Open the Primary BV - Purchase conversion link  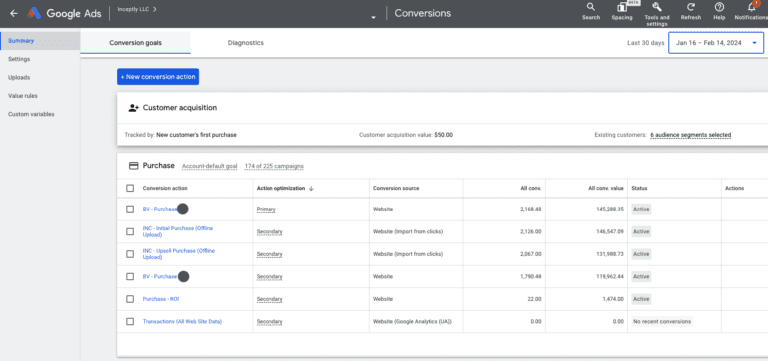coord(160,209)
